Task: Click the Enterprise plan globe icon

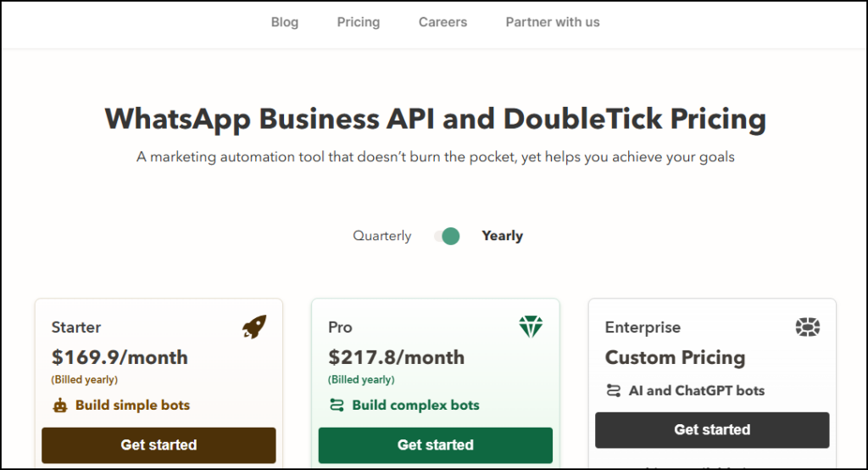Action: point(808,327)
